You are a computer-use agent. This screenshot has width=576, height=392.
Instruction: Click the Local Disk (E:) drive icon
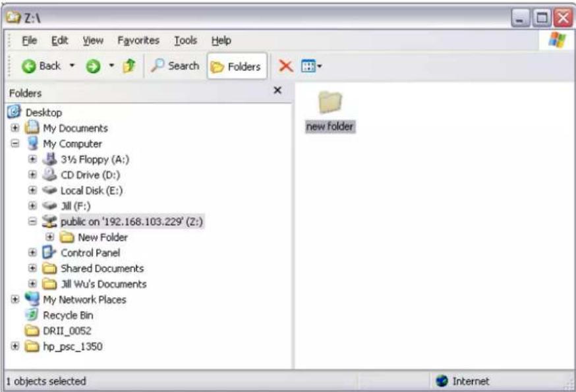coord(49,190)
